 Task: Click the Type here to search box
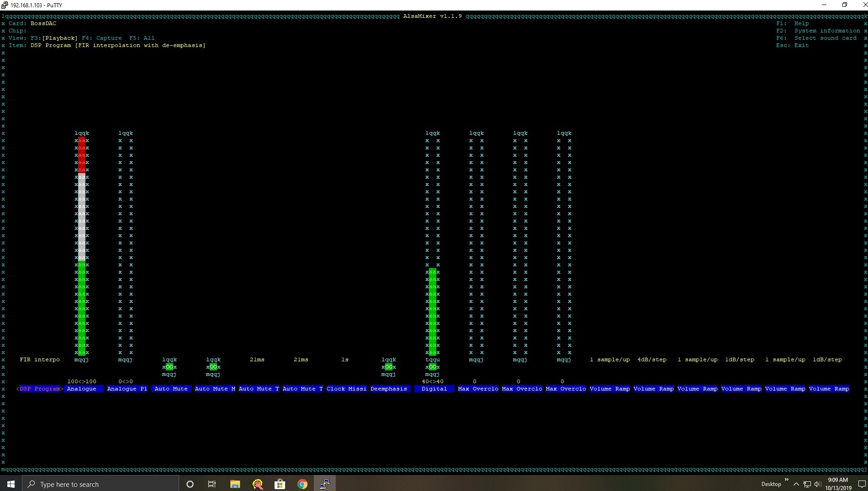coord(101,484)
